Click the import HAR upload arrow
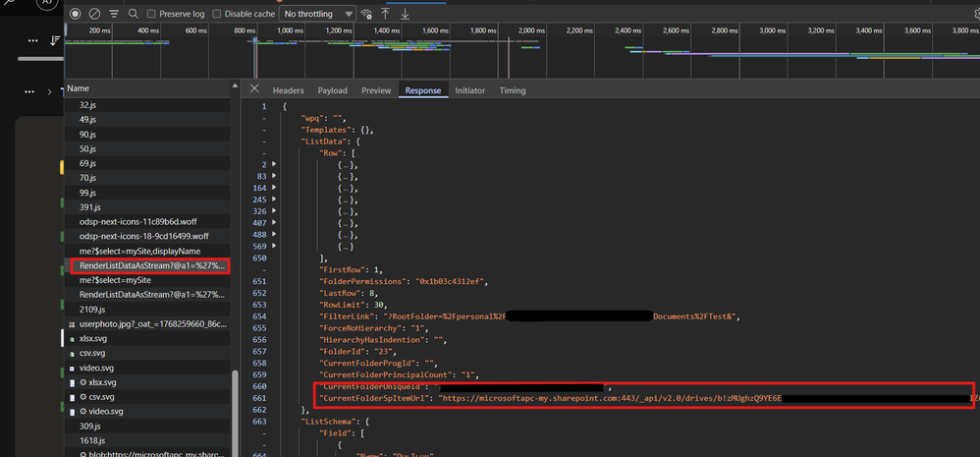The height and width of the screenshot is (457, 980). click(385, 15)
